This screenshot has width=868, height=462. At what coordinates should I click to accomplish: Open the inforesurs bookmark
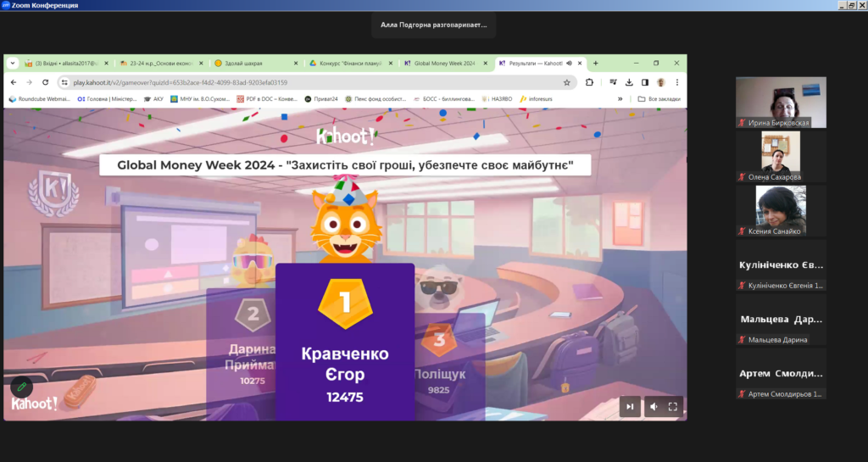coord(536,99)
